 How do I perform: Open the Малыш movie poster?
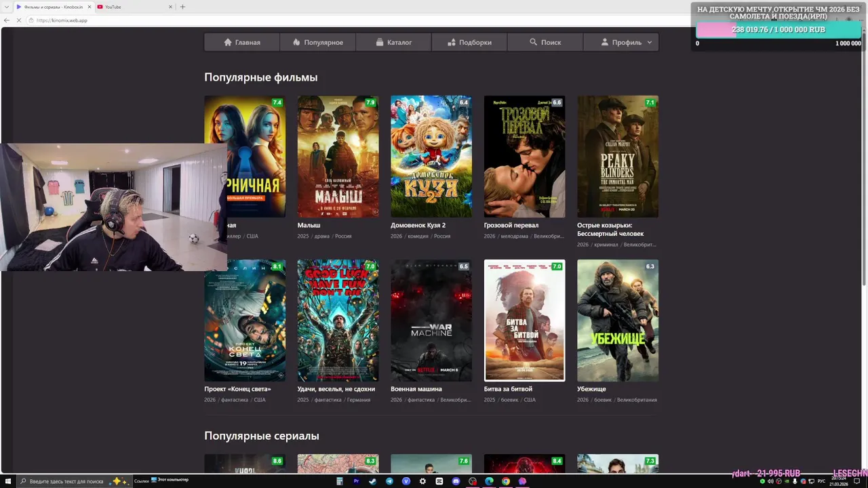click(x=338, y=157)
